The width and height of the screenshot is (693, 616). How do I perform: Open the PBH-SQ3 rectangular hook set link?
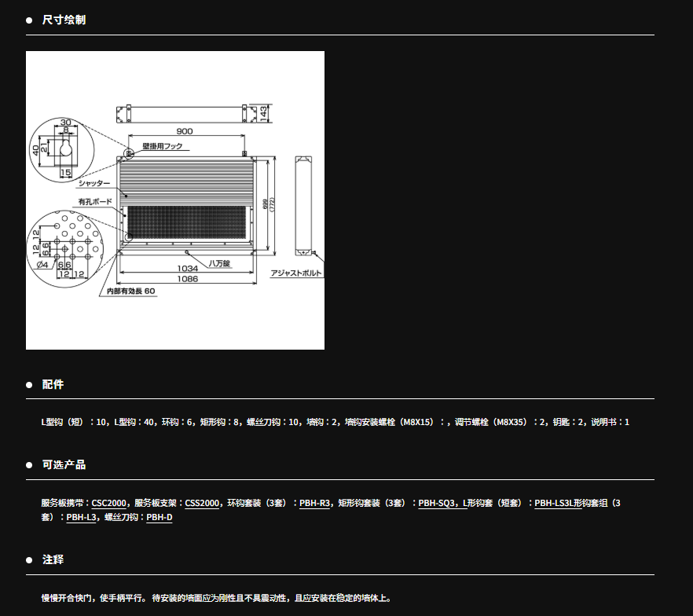coord(437,503)
